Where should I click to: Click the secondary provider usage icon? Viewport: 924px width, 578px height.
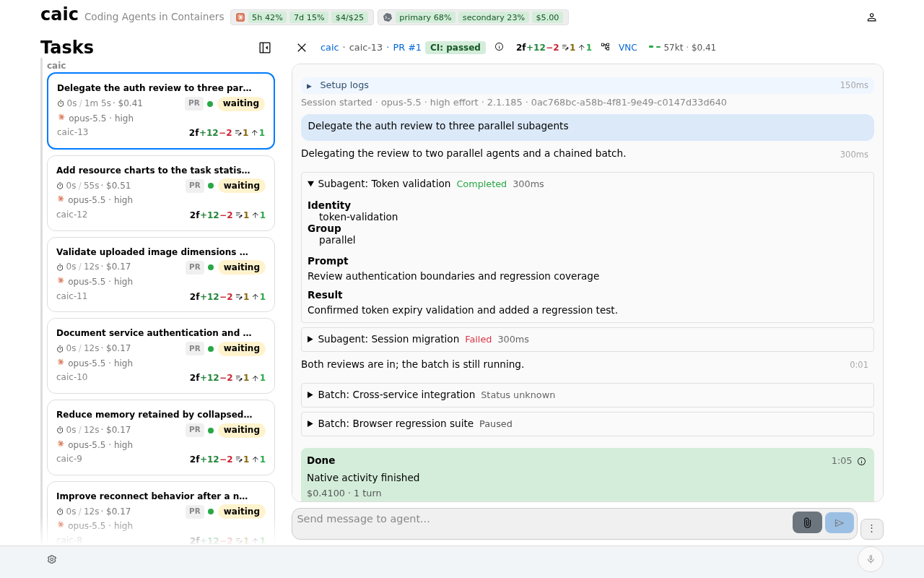coord(388,17)
